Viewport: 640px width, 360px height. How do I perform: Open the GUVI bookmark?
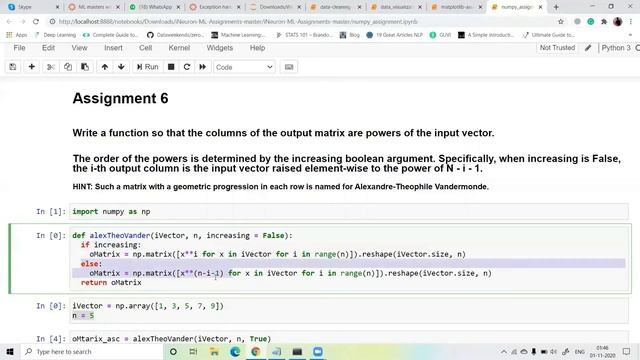click(441, 35)
